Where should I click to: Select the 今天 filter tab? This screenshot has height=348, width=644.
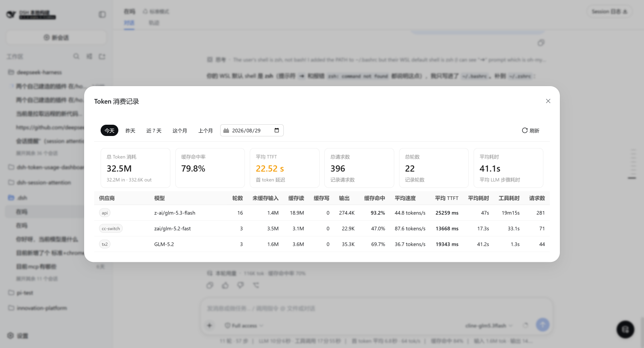[109, 130]
